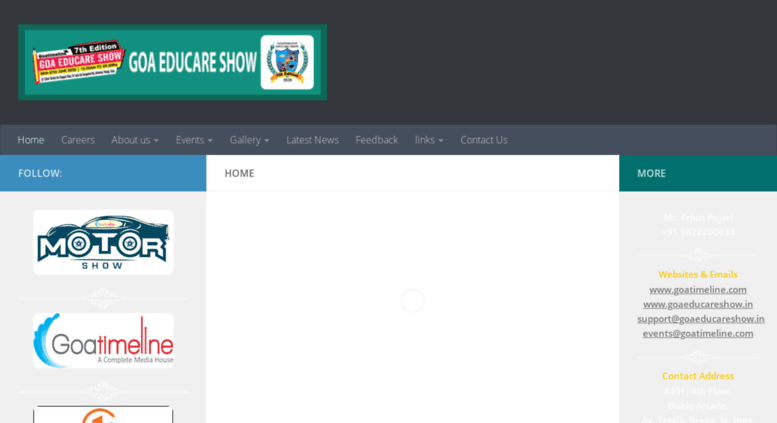Viewport: 777px width, 423px height.
Task: Expand the links dropdown menu
Action: [x=429, y=140]
